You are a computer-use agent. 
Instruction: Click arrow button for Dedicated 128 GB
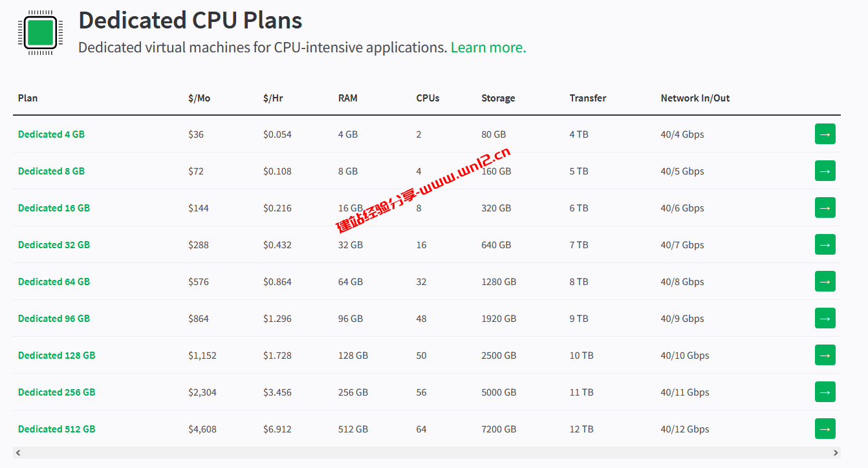[x=825, y=355]
